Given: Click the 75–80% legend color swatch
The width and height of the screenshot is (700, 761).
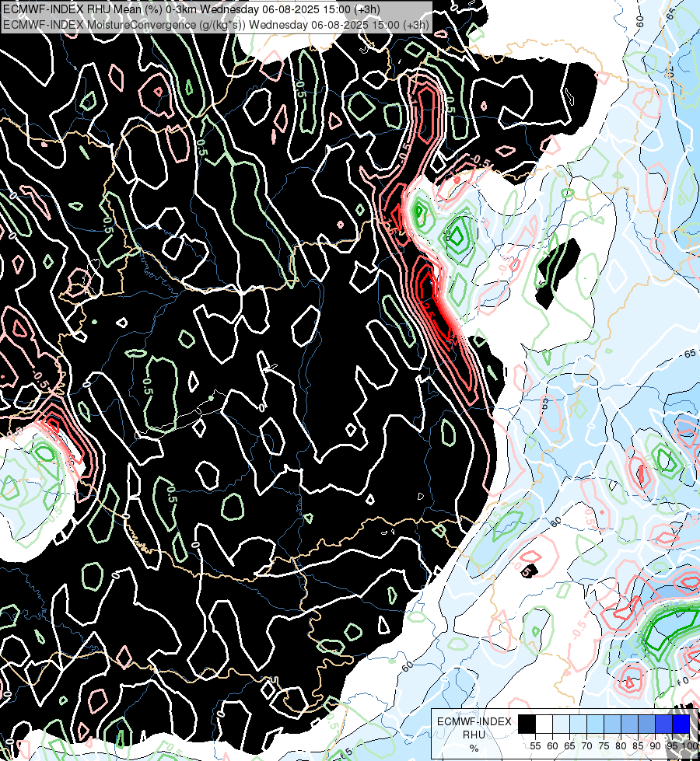Looking at the screenshot, I should [612, 724].
